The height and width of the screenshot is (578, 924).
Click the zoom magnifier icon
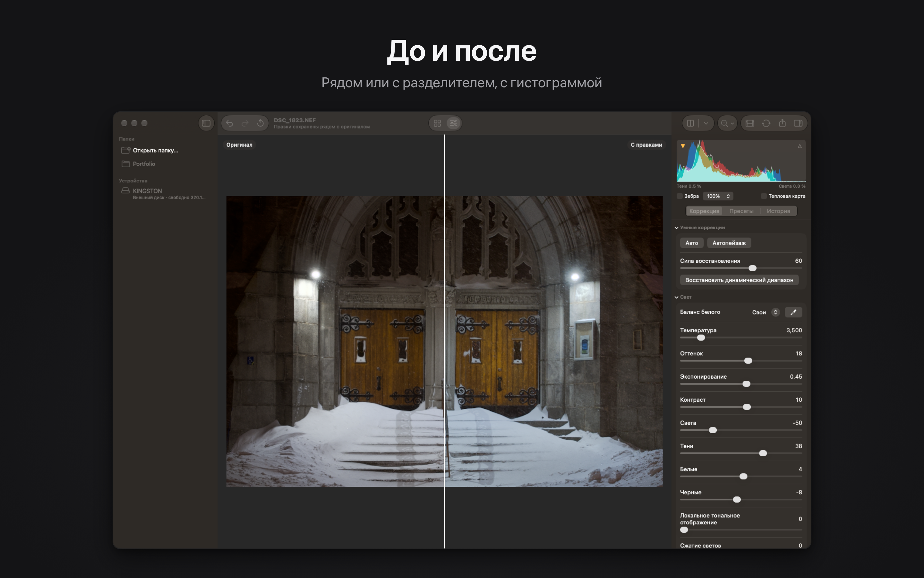[x=724, y=123]
